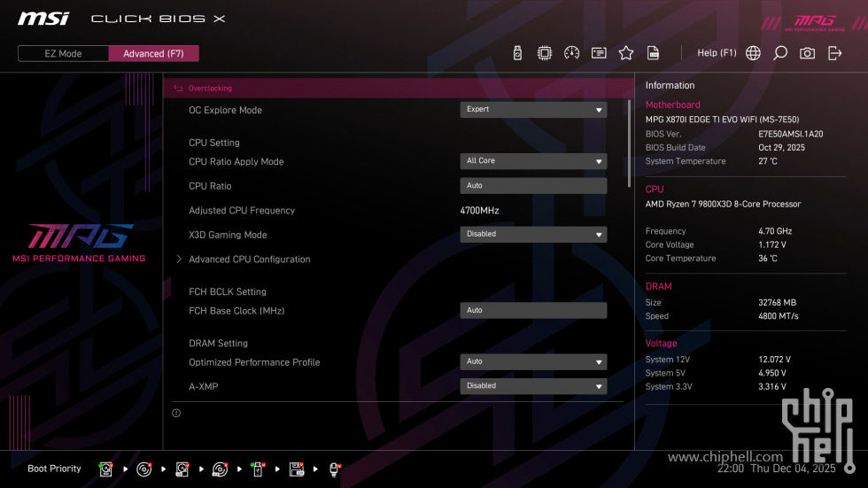Click the exit BIOS icon
Screen dimensions: 868x488
pos(834,53)
